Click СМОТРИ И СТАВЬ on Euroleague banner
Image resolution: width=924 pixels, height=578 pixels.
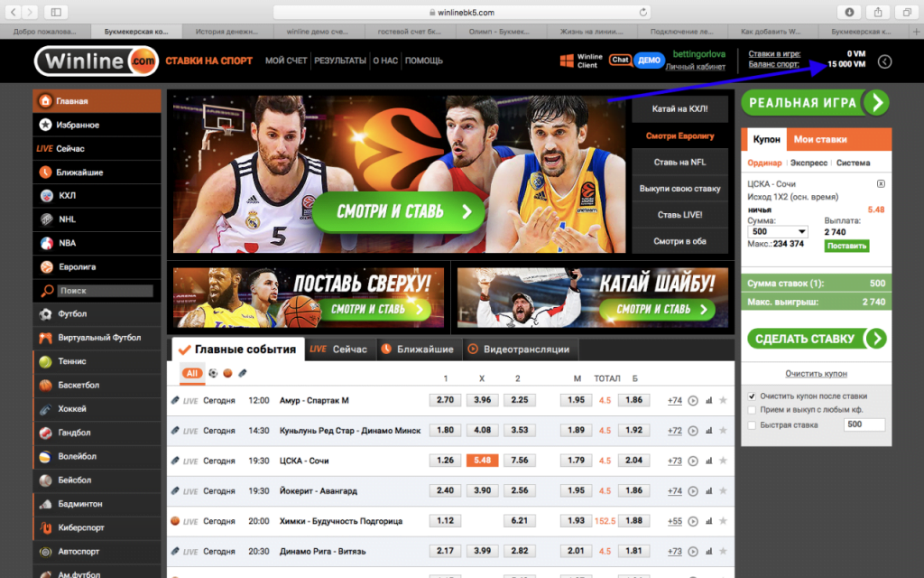coord(399,211)
